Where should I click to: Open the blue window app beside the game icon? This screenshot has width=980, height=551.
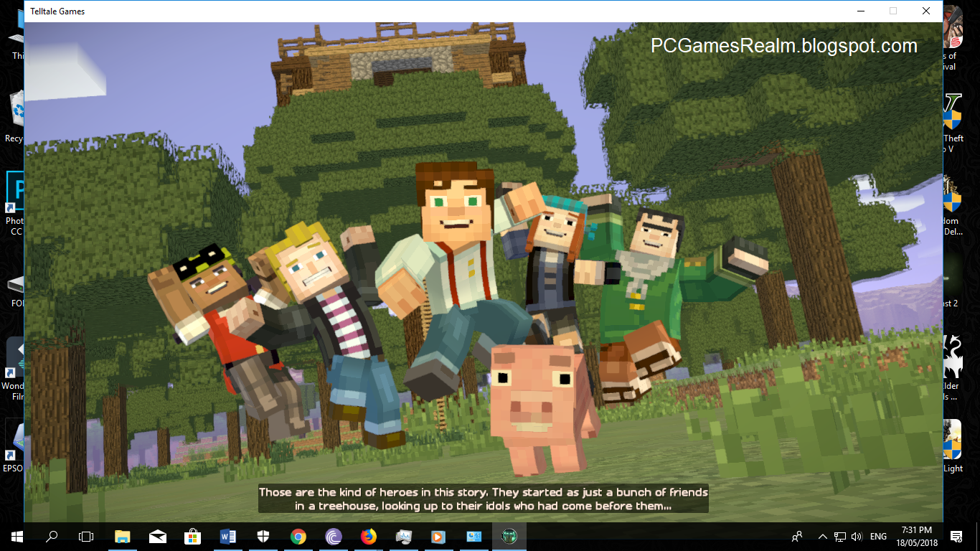[473, 536]
